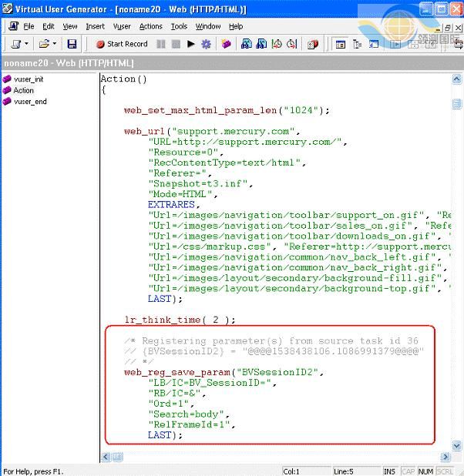
Task: Click the first blue transaction icon
Action: [246, 45]
